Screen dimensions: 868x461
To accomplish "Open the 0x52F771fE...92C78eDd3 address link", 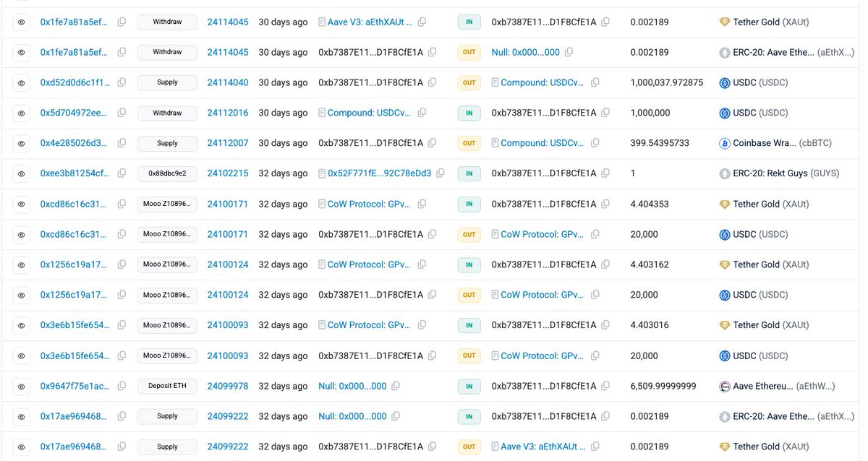I will pyautogui.click(x=379, y=174).
